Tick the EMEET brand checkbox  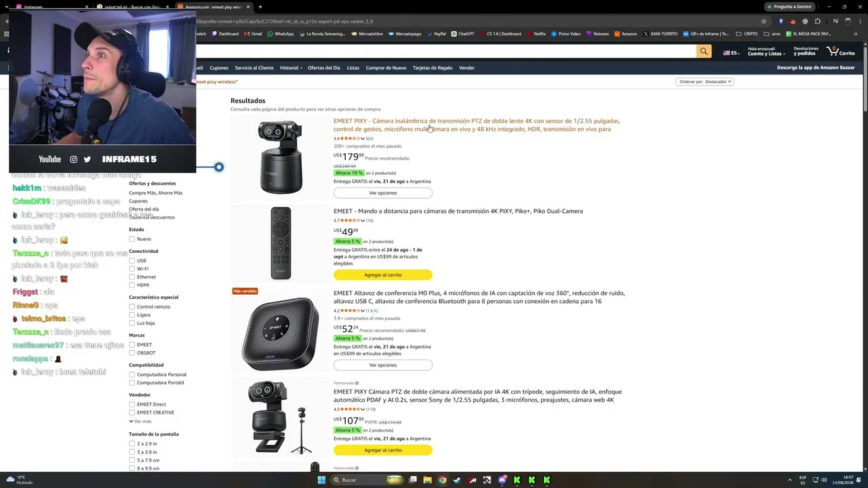(132, 345)
